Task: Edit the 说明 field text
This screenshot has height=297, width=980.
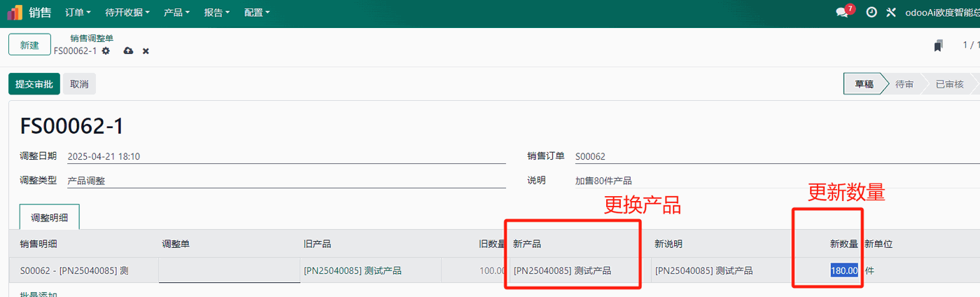Action: coord(777,181)
